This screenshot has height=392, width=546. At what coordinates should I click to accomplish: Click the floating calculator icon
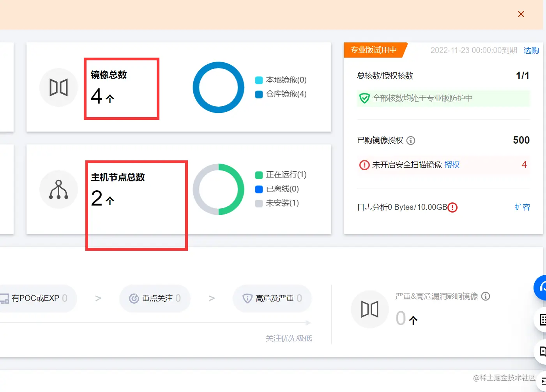[542, 320]
